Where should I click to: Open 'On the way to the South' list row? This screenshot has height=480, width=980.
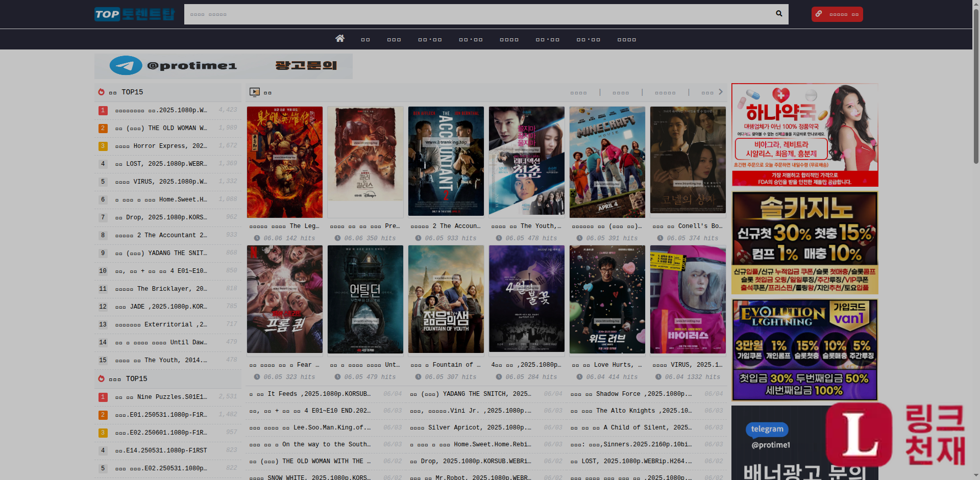310,444
